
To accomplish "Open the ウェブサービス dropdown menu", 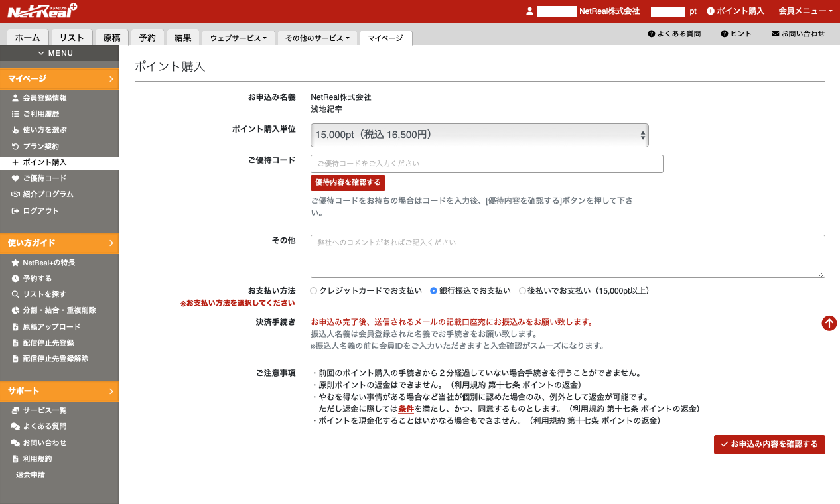I will tap(239, 38).
